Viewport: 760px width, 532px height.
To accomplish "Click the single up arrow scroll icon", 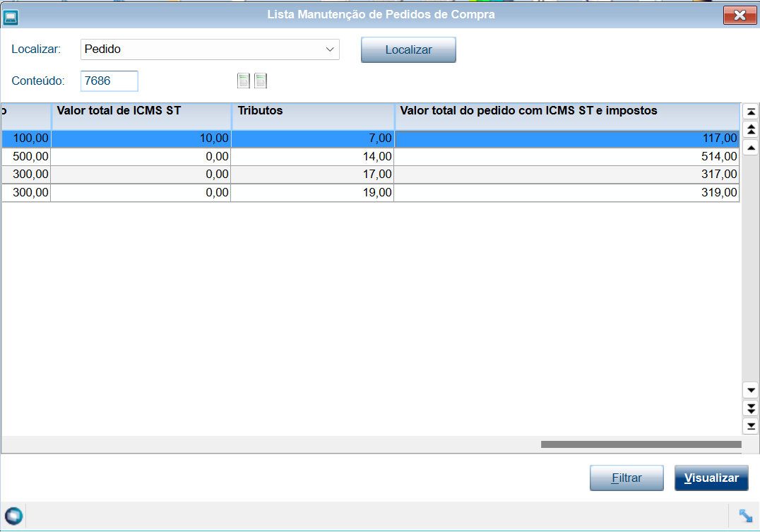I will pyautogui.click(x=751, y=147).
